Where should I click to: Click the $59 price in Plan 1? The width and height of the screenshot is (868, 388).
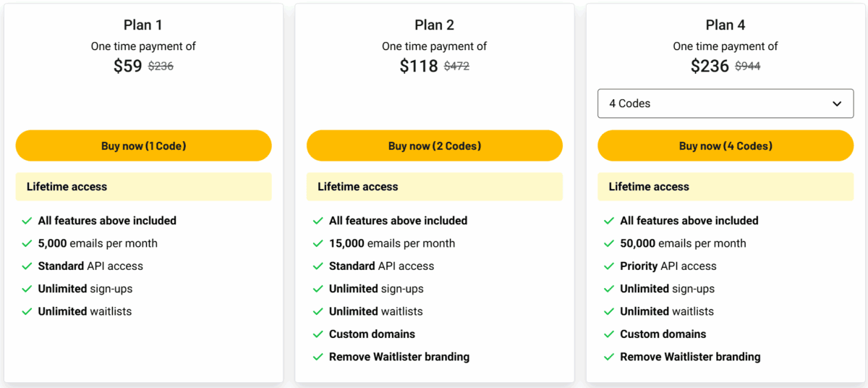click(x=128, y=67)
